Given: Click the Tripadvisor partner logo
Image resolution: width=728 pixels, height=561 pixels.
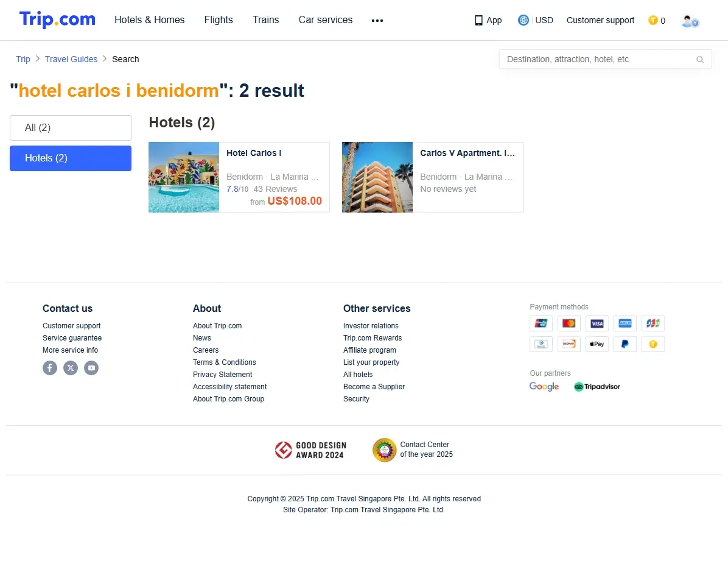Looking at the screenshot, I should [x=597, y=387].
